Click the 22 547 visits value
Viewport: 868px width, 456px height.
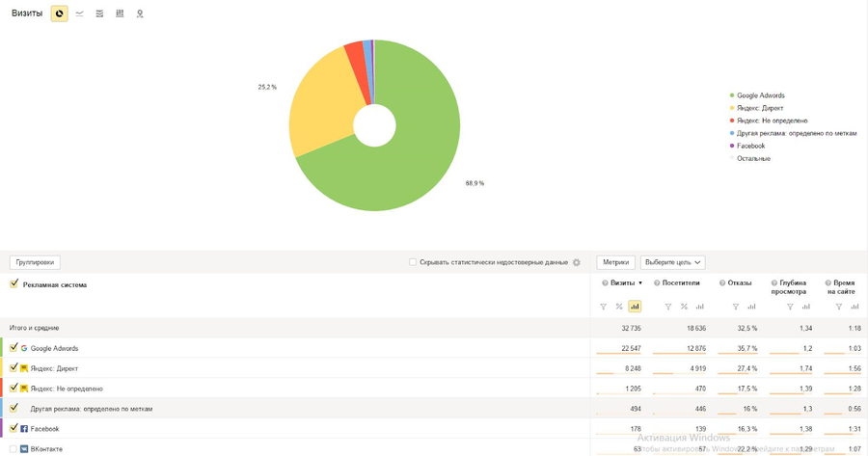[x=631, y=349]
